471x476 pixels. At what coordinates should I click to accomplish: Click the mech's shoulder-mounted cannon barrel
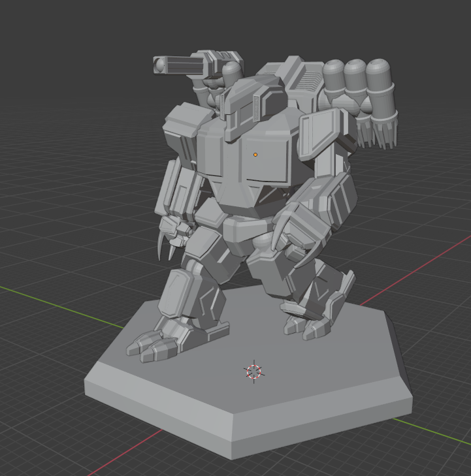click(179, 65)
